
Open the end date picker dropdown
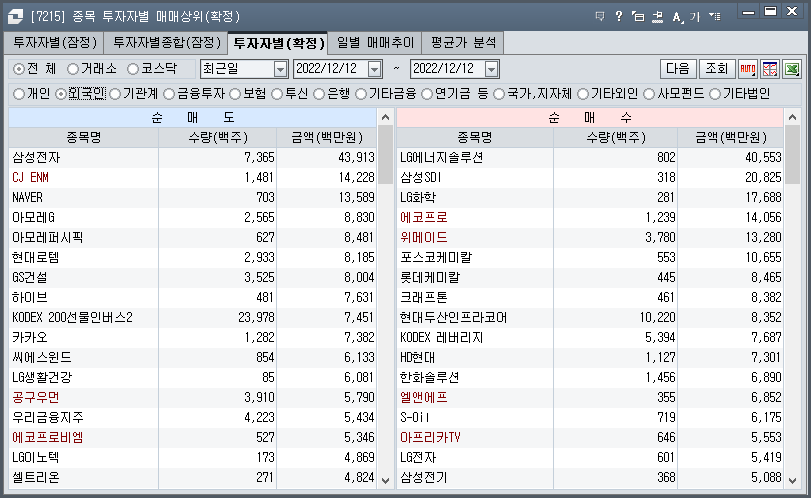(x=491, y=69)
